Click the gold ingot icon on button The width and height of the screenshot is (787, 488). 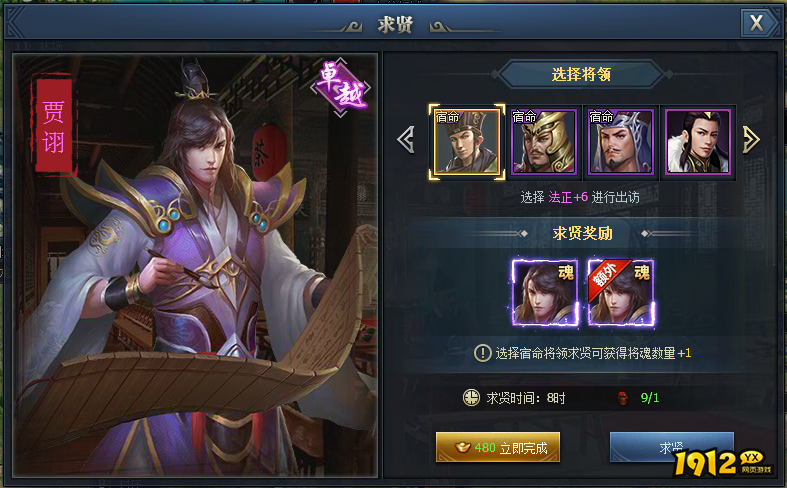click(x=462, y=447)
